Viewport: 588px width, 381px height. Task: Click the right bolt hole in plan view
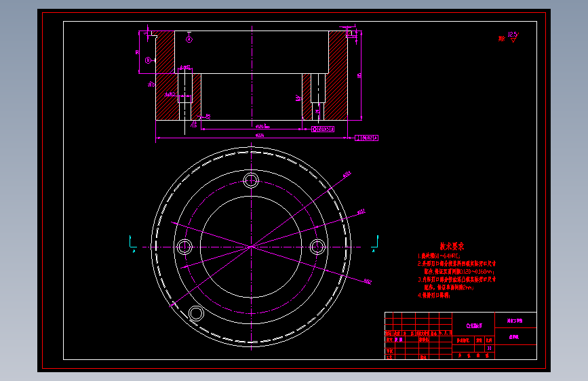[x=317, y=247]
